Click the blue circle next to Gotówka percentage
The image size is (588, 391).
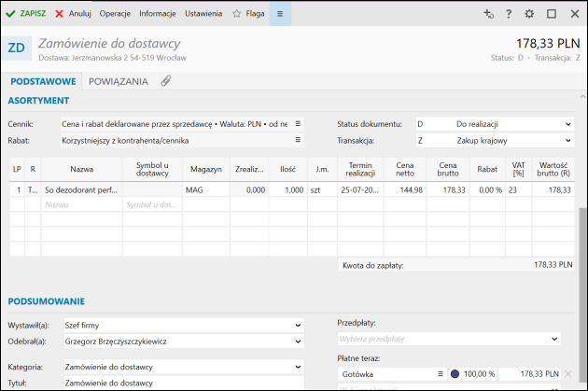pyautogui.click(x=455, y=373)
